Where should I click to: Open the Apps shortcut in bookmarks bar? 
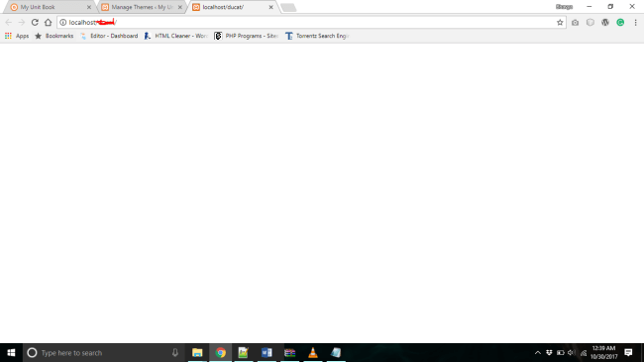click(x=17, y=36)
